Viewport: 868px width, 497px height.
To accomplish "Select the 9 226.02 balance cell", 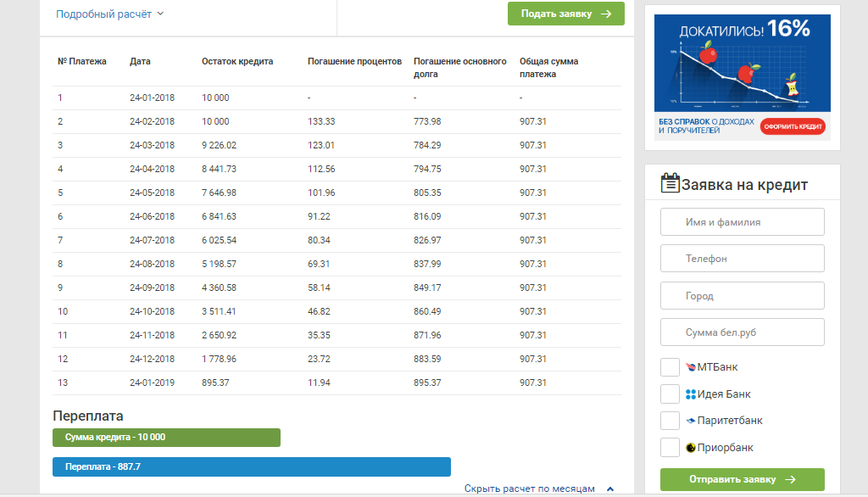I will pos(220,145).
